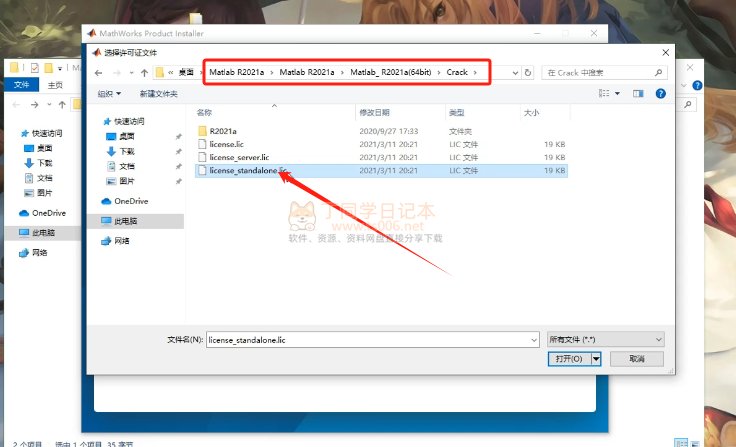The height and width of the screenshot is (447, 736).
Task: Expand the chevron after Crack breadcrumb
Action: (475, 72)
